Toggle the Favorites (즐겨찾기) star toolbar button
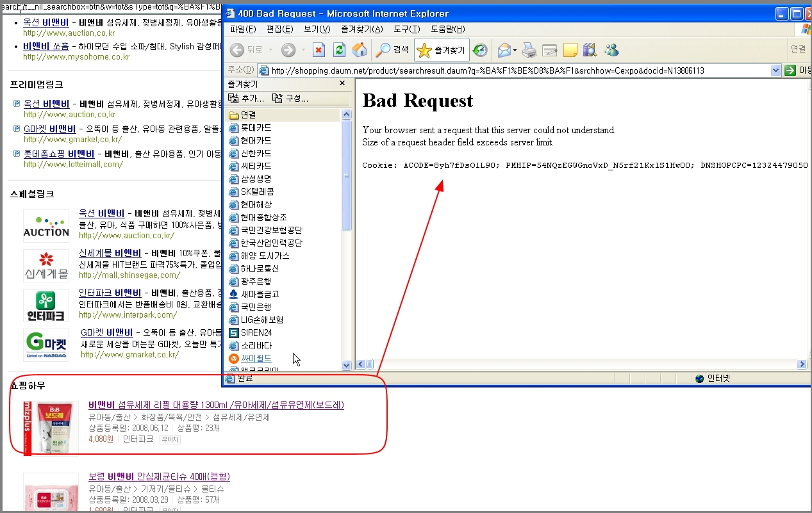Viewport: 812px width, 513px height. tap(442, 50)
